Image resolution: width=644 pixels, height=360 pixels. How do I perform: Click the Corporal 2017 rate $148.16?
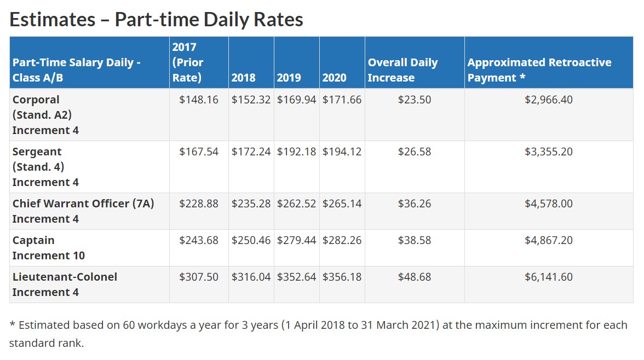[199, 100]
